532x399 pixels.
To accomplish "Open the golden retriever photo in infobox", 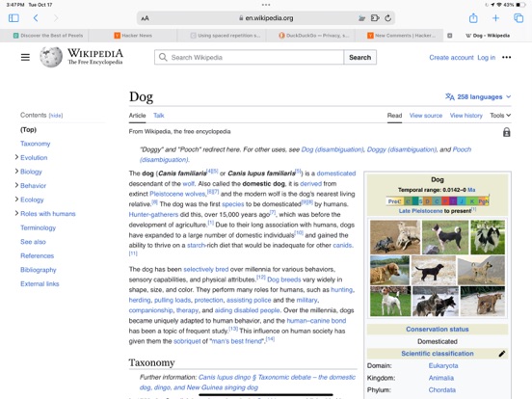I will pyautogui.click(x=389, y=270).
